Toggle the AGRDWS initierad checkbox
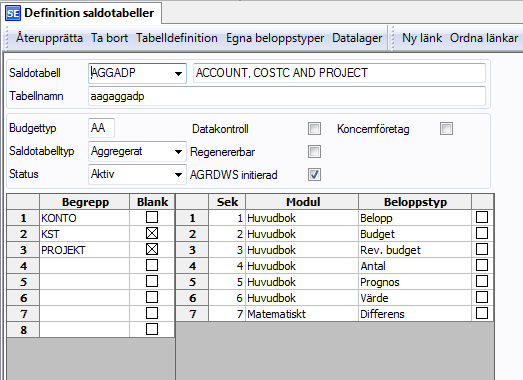The image size is (523, 380). coord(314,174)
